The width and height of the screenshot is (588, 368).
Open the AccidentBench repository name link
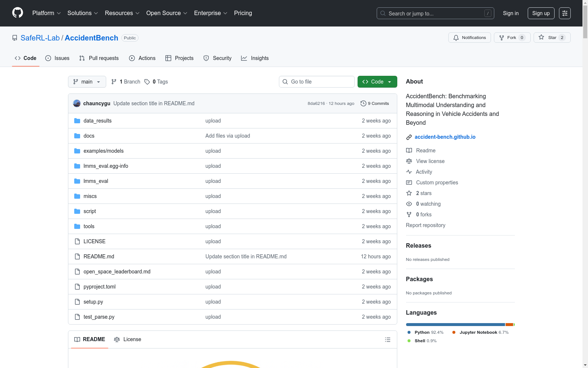coord(92,38)
